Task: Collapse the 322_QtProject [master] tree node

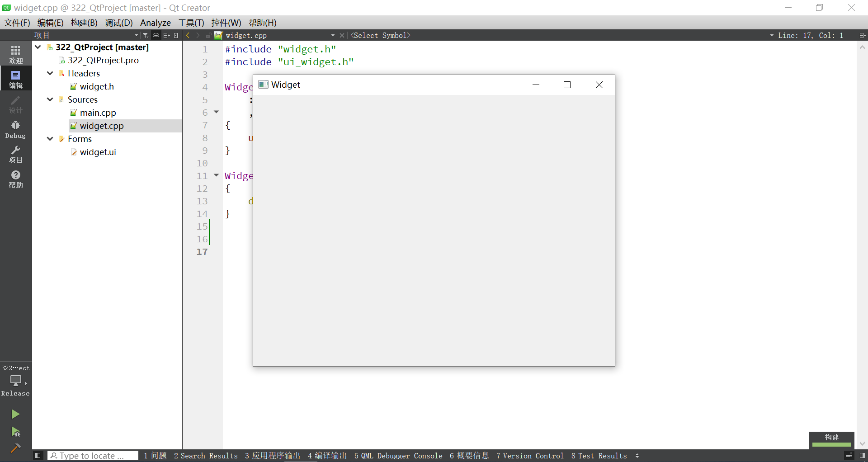Action: coord(38,47)
